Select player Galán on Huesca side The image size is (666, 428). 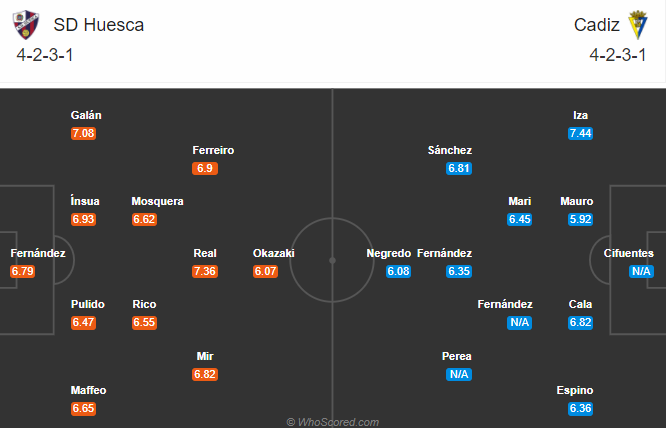[86, 115]
